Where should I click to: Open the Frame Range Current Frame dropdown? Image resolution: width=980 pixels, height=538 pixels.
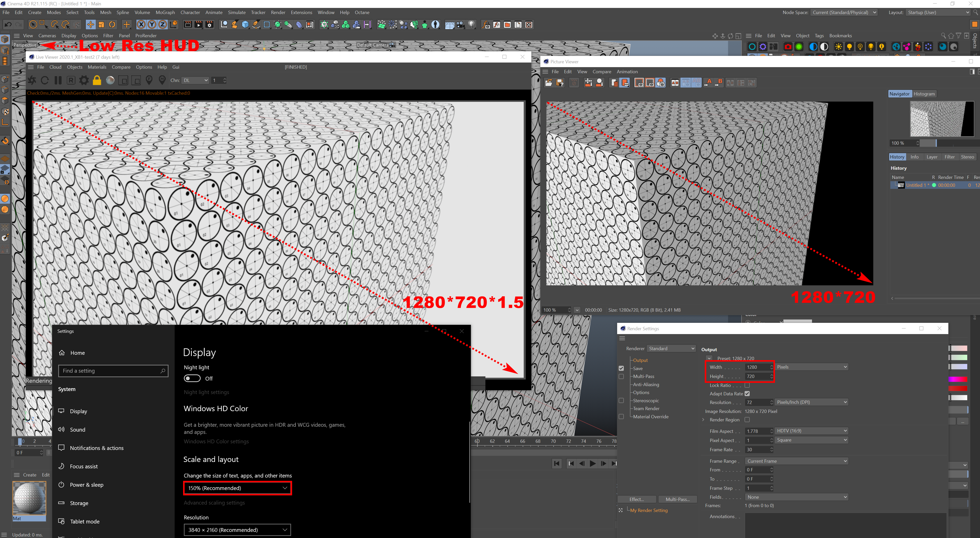pos(796,461)
